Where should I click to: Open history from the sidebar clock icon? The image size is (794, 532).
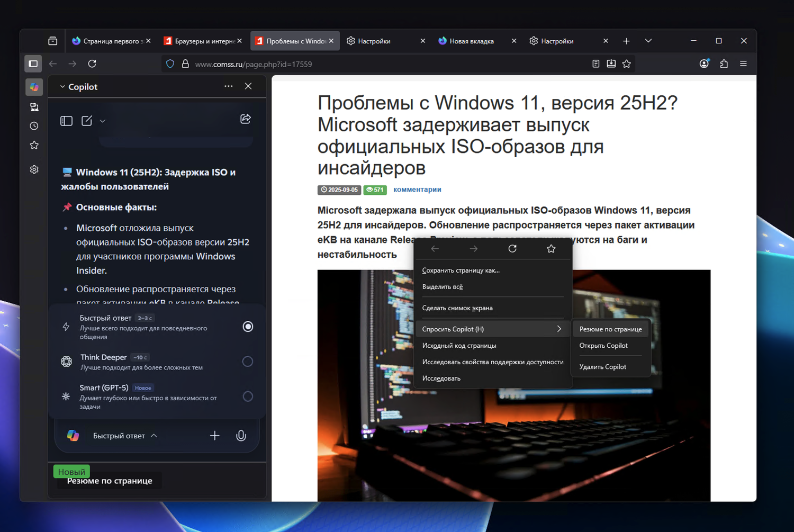click(x=34, y=126)
